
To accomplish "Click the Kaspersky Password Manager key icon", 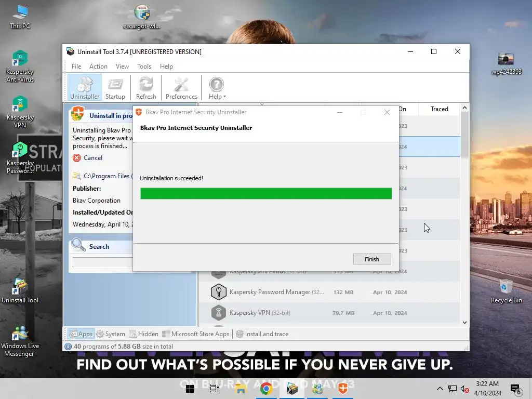I will point(219,292).
